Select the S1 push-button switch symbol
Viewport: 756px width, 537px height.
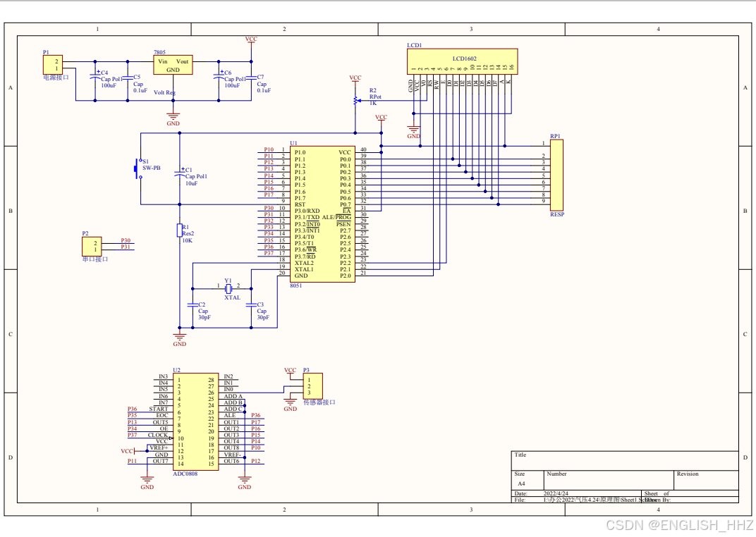[x=138, y=168]
